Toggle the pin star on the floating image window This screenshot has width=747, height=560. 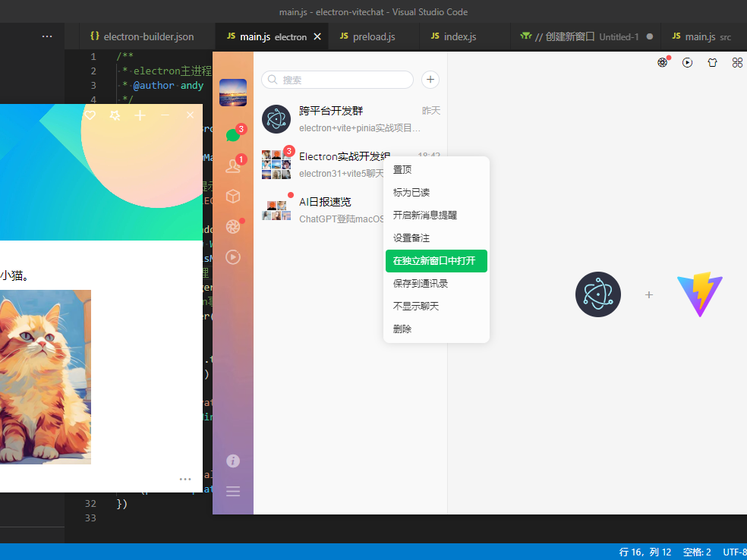[x=115, y=115]
